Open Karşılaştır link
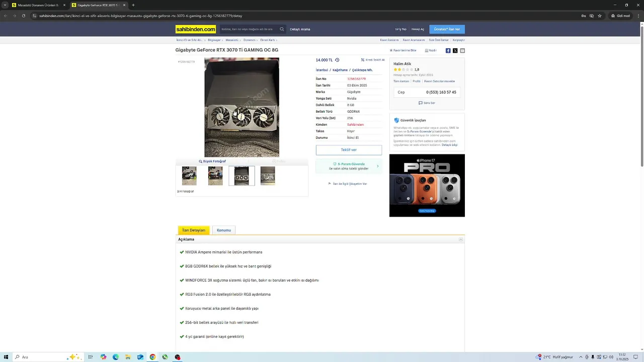This screenshot has width=644, height=362. pyautogui.click(x=459, y=40)
